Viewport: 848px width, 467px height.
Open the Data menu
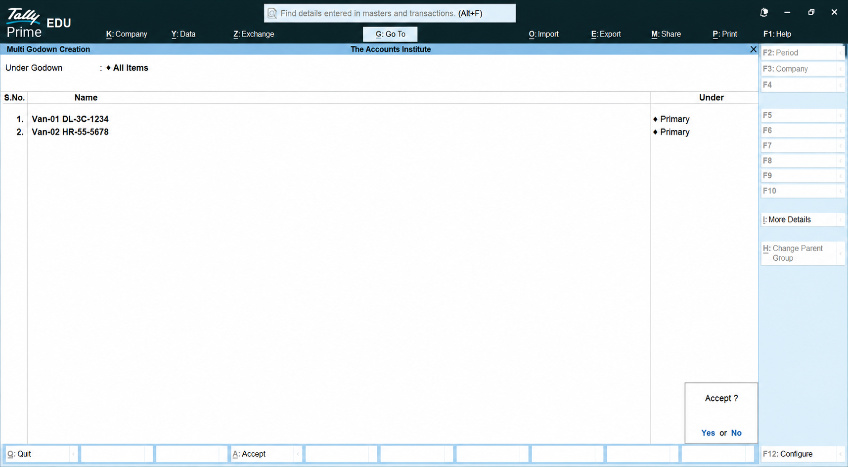coord(183,34)
